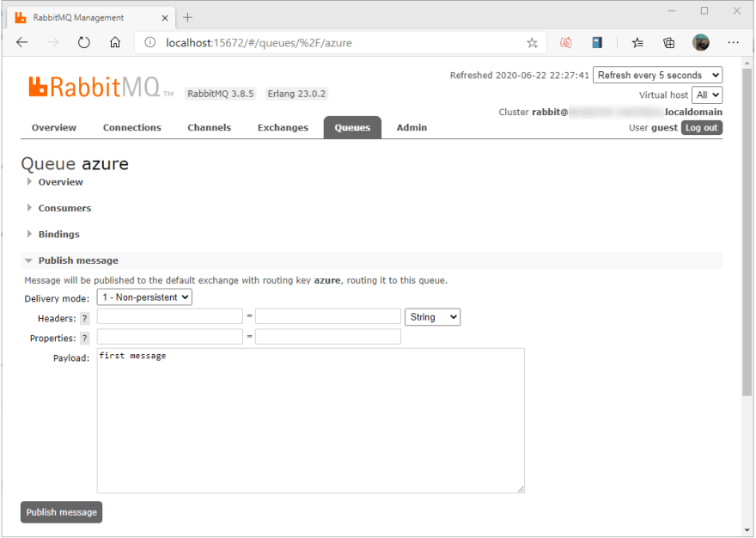Image resolution: width=756 pixels, height=538 pixels.
Task: Add this page to favorites star
Action: [532, 43]
